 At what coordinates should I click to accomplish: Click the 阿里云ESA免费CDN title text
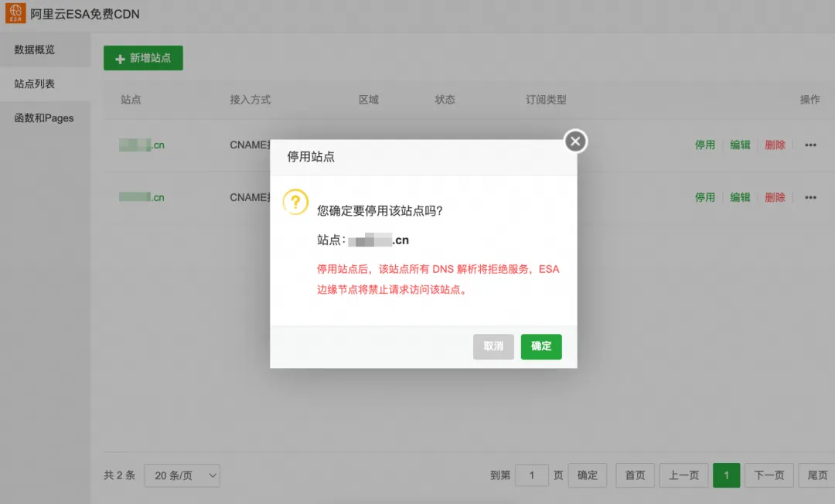85,15
